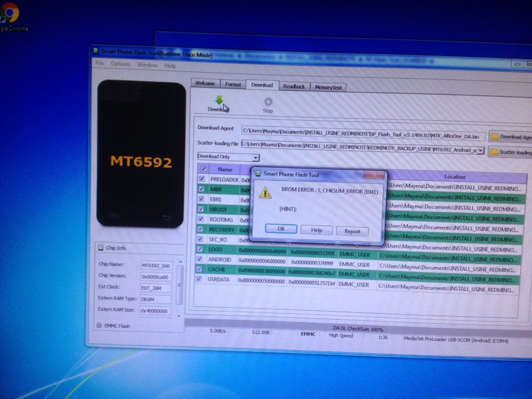Open the Download Only mode dropdown
Viewport: 532px width, 399px height.
click(x=256, y=158)
